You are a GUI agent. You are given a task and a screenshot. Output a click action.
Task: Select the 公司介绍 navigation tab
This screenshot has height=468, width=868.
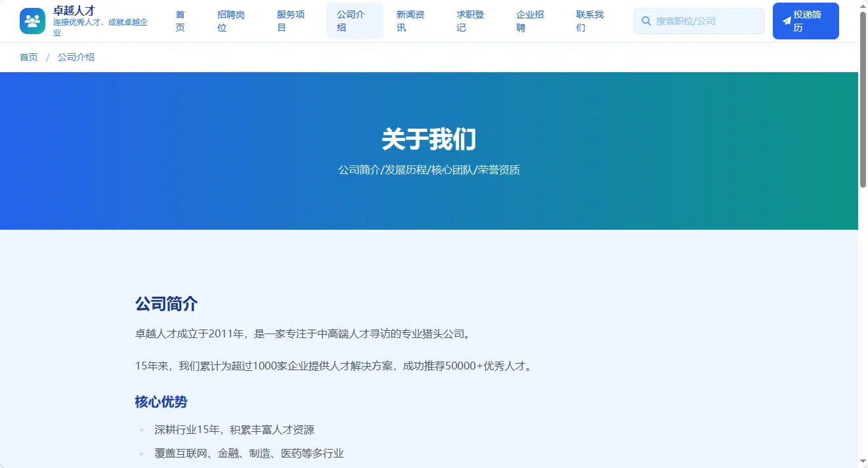(355, 21)
